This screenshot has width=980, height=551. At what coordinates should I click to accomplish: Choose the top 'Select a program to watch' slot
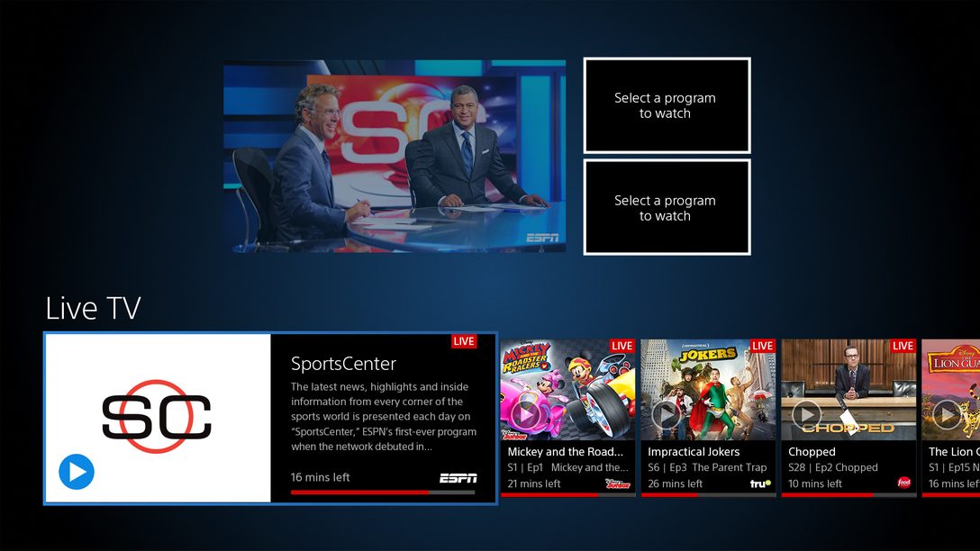pos(667,105)
